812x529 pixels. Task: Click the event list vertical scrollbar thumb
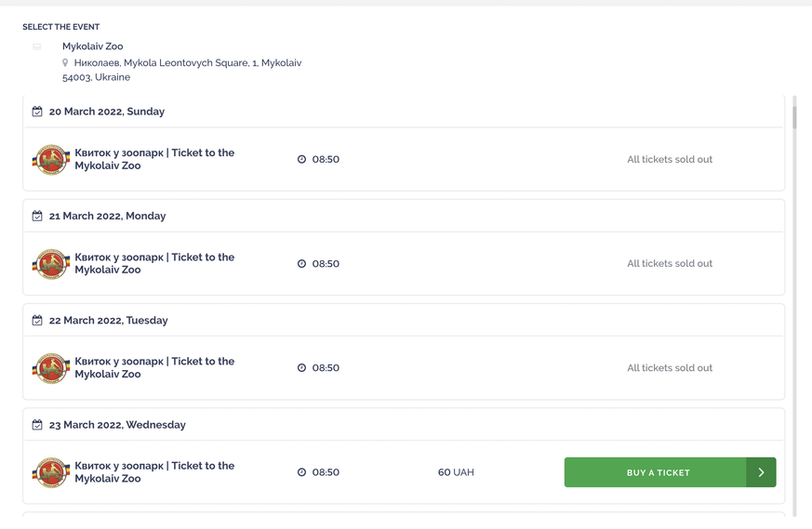point(794,117)
